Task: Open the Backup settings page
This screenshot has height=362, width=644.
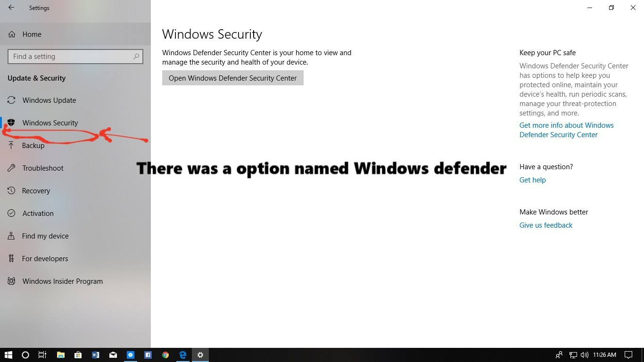Action: 75,146
